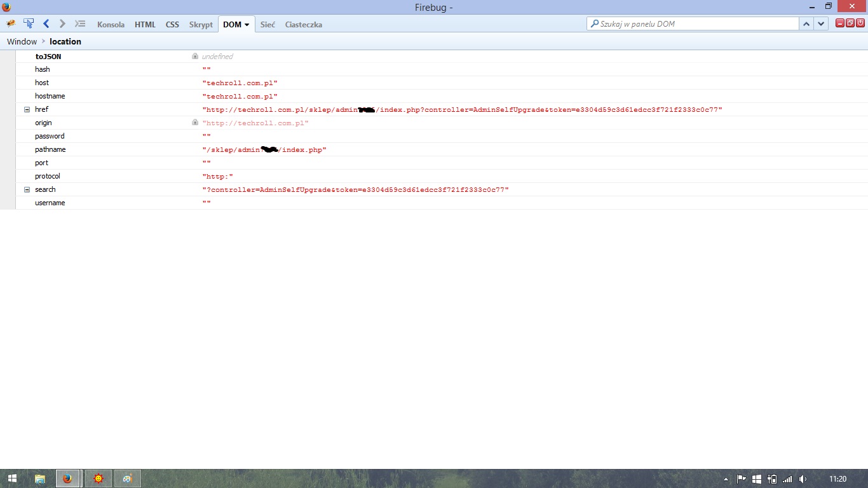
Task: Select the pathname property name
Action: 50,149
